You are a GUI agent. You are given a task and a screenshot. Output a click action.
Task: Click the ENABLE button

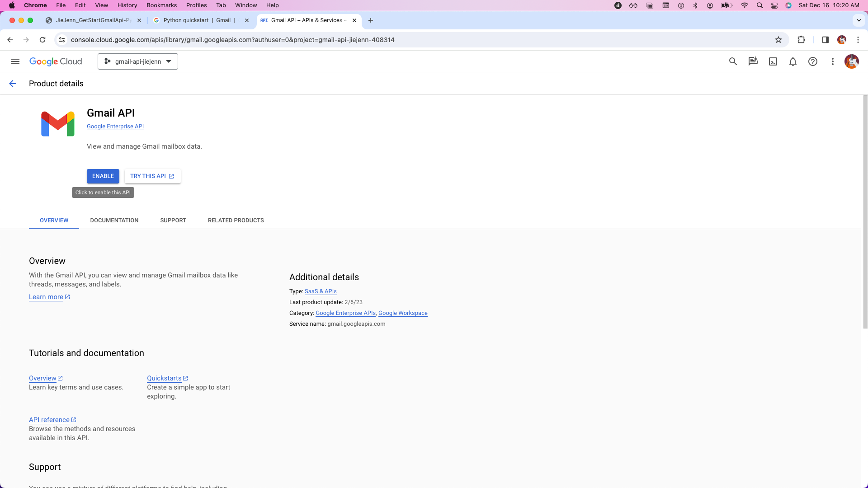[103, 176]
